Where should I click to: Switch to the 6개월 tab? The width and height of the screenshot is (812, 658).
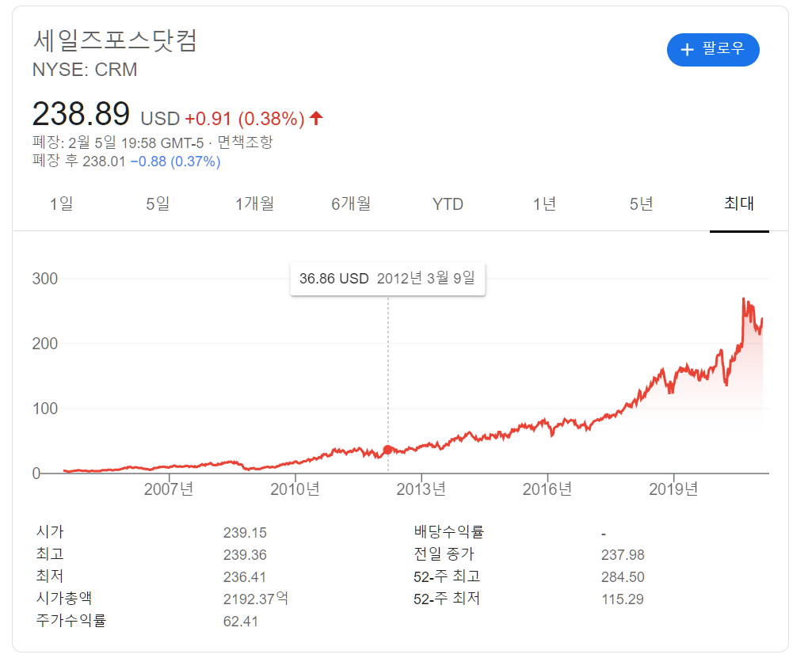point(351,204)
